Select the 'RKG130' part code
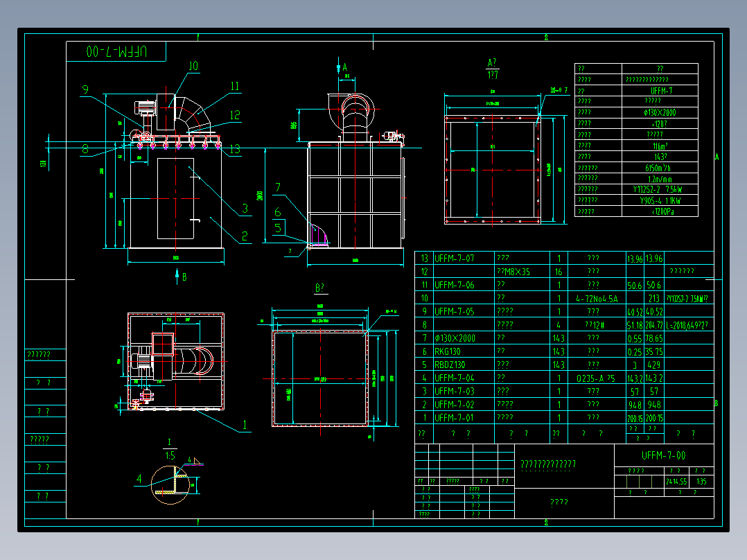Viewport: 747px width, 560px height. tap(448, 351)
